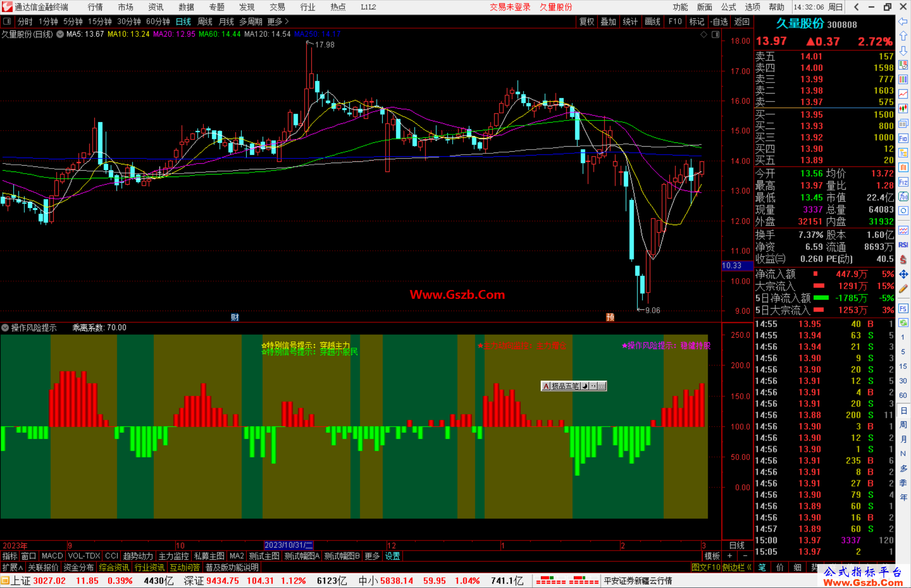The height and width of the screenshot is (588, 911).
Task: Click the 极品五笔 input method bar
Action: (x=574, y=386)
